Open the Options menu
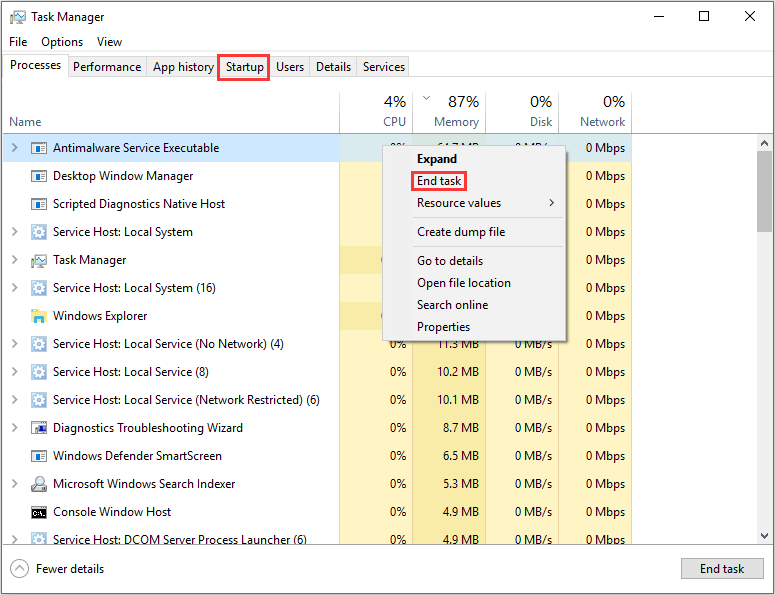775x595 pixels. pyautogui.click(x=62, y=42)
